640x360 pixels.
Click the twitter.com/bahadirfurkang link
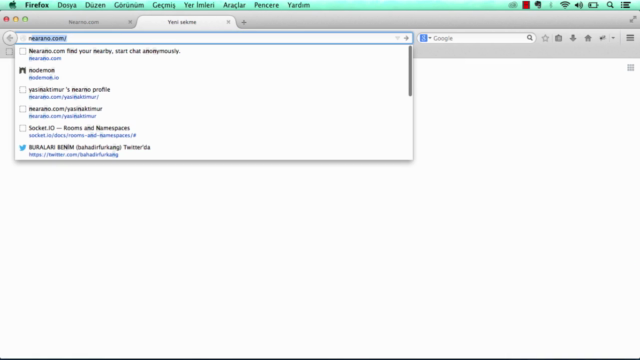click(73, 154)
